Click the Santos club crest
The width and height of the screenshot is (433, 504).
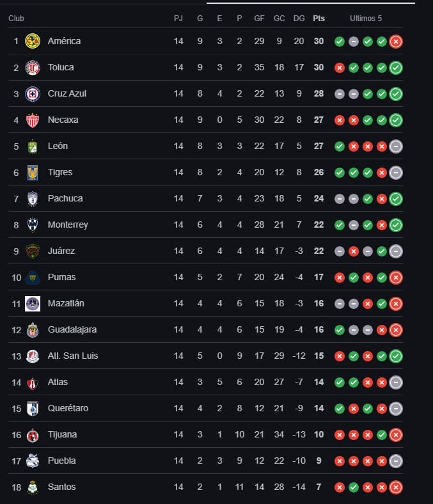coord(33,487)
